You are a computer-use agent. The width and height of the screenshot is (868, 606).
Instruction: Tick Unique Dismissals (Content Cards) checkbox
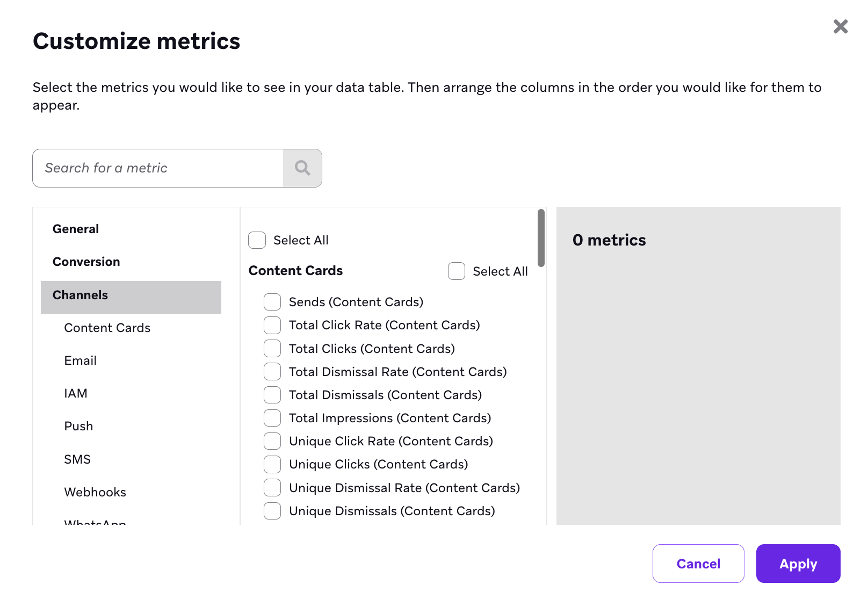coord(272,511)
